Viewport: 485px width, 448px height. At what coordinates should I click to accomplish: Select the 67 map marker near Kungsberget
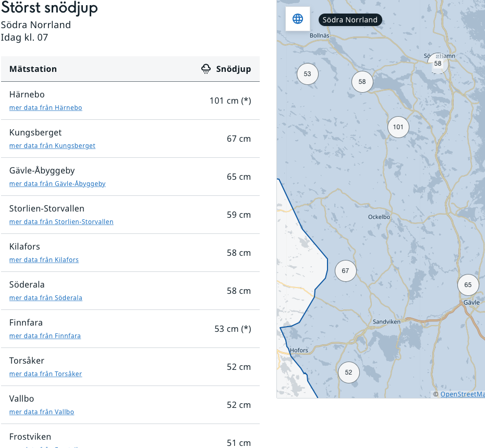pos(345,271)
